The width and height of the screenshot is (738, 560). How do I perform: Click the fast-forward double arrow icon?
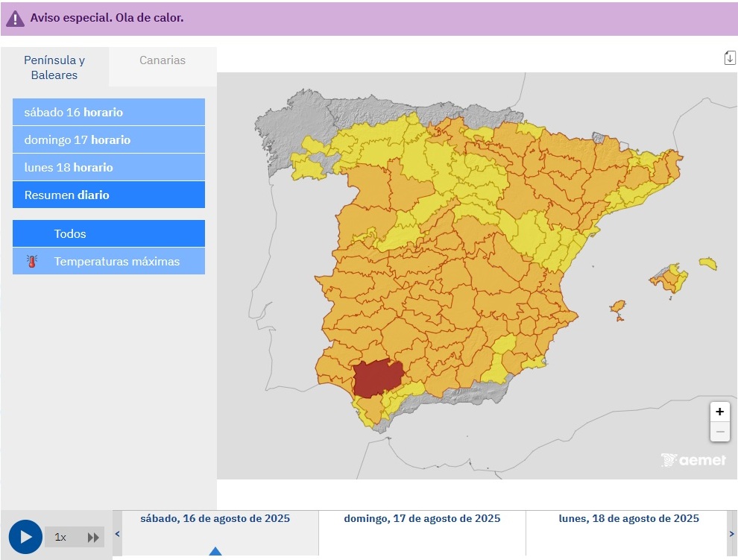(x=93, y=538)
